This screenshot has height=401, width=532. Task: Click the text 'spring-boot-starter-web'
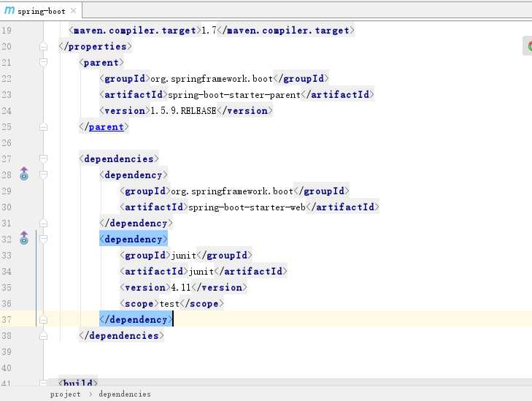(x=247, y=207)
